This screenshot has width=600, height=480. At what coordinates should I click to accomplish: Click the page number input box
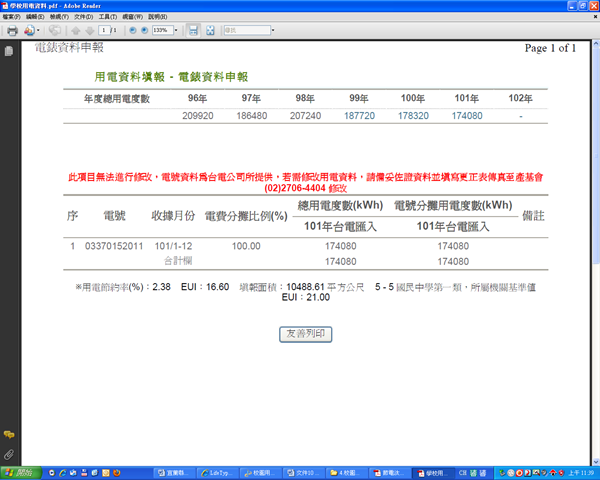click(104, 30)
